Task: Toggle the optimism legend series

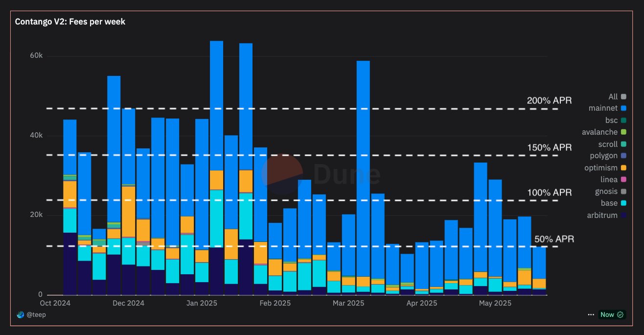Action: (x=605, y=167)
